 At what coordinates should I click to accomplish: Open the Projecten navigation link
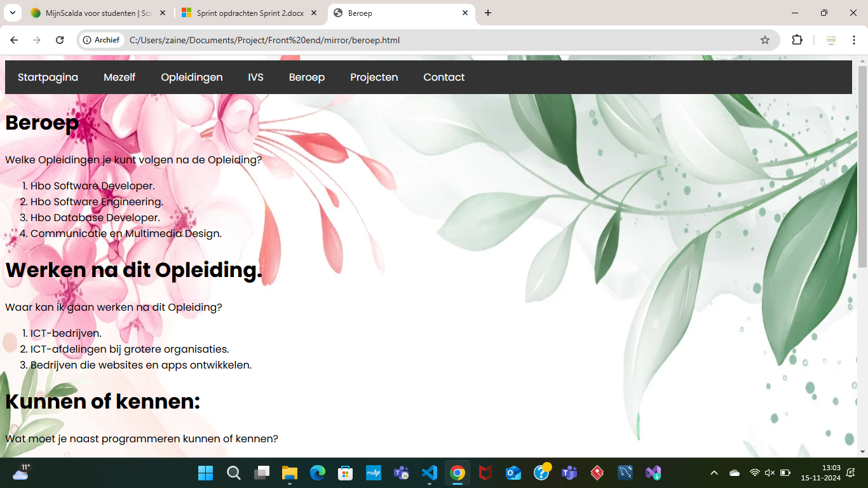click(x=374, y=78)
